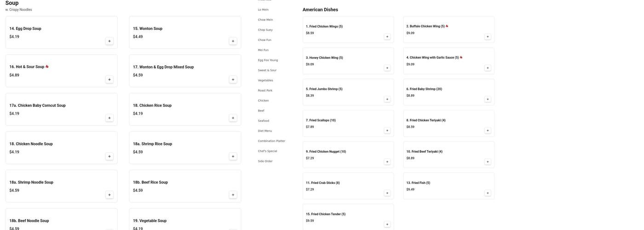Viewport: 644px width, 230px height.
Task: Open the Combination Platter category link
Action: pos(271,141)
